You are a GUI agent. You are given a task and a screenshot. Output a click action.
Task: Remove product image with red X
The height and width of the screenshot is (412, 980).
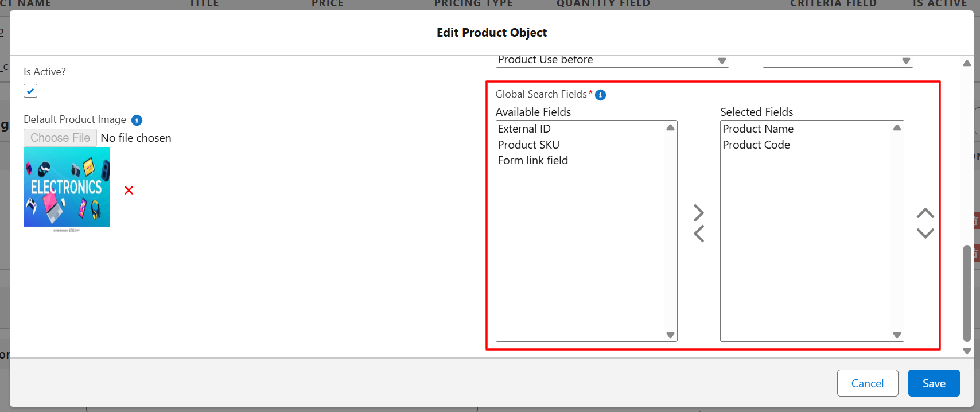[x=129, y=190]
